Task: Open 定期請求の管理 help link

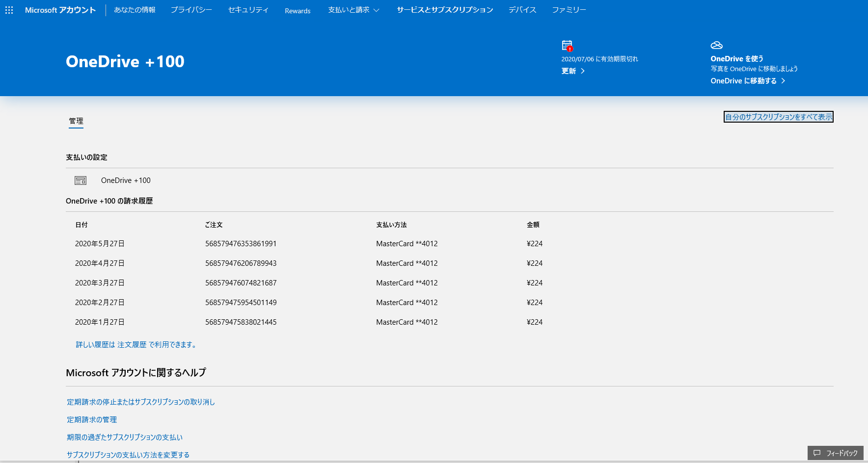Action: (92, 420)
